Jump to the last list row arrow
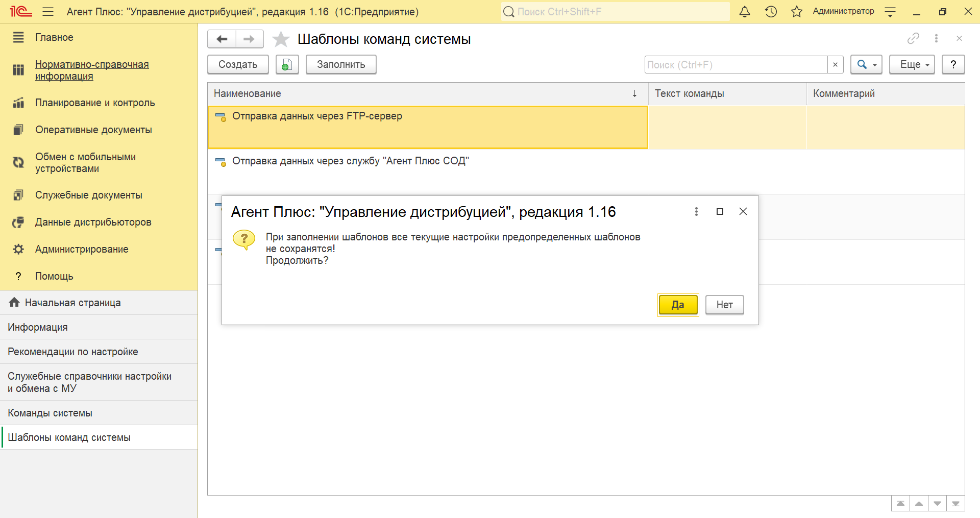Screen dimensions: 980x518 click(955, 503)
